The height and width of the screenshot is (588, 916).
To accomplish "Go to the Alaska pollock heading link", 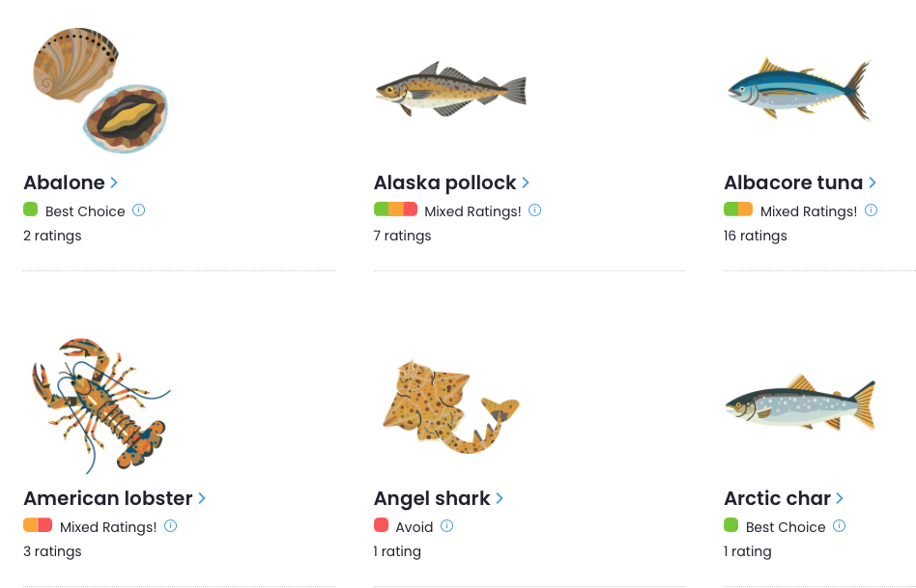I will point(444,182).
